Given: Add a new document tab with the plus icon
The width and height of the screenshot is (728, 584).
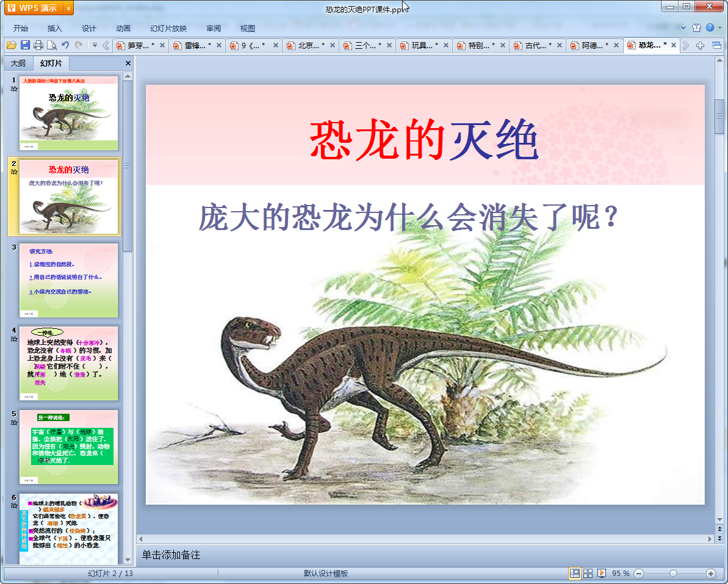Looking at the screenshot, I should point(700,45).
